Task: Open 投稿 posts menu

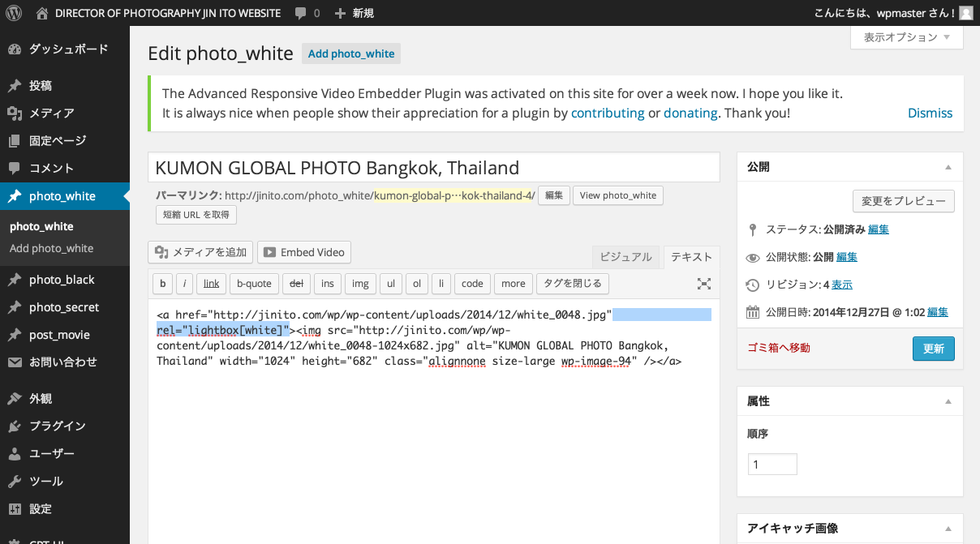Action: (65, 86)
